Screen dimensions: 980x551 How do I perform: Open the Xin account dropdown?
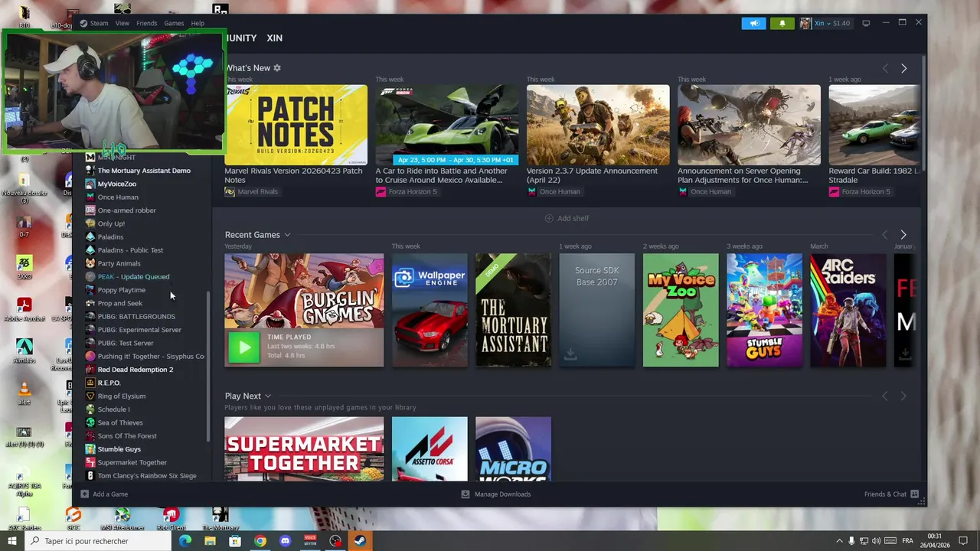click(831, 23)
